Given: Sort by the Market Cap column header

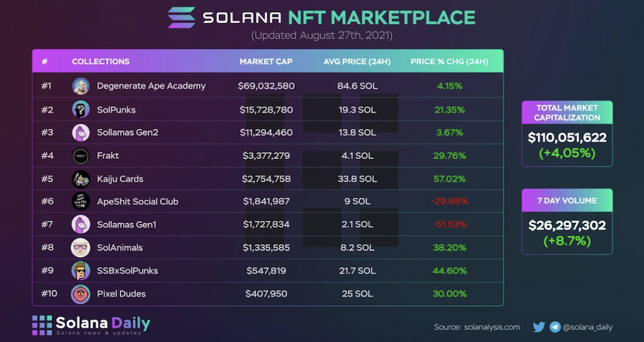Looking at the screenshot, I should (266, 62).
